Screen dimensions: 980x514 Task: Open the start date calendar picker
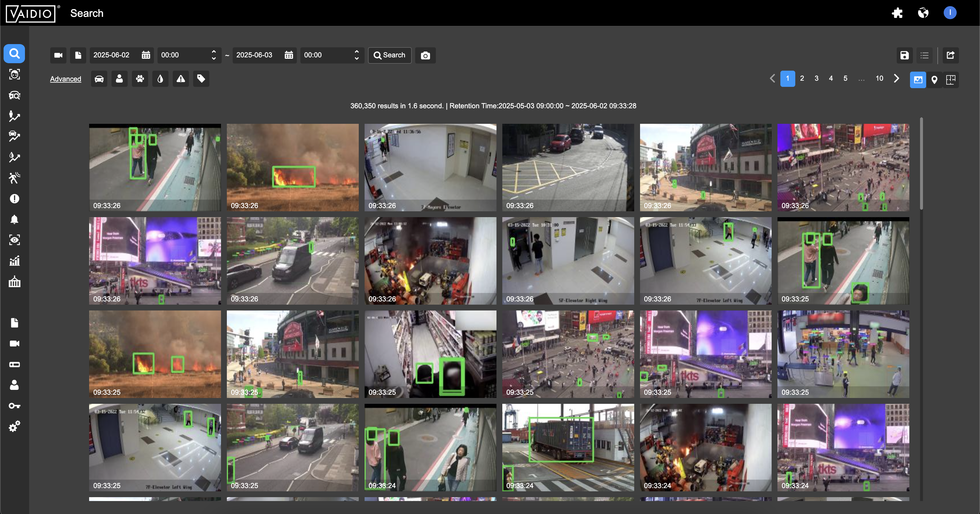tap(146, 55)
